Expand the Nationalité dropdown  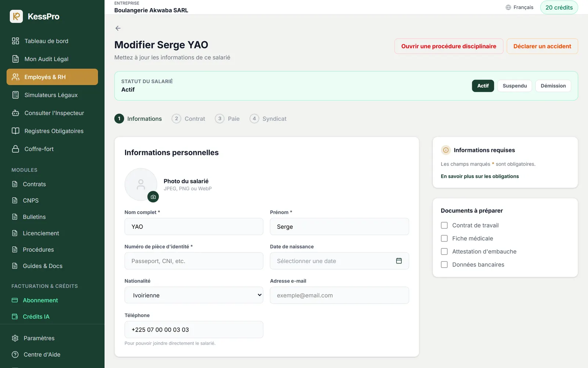[194, 295]
